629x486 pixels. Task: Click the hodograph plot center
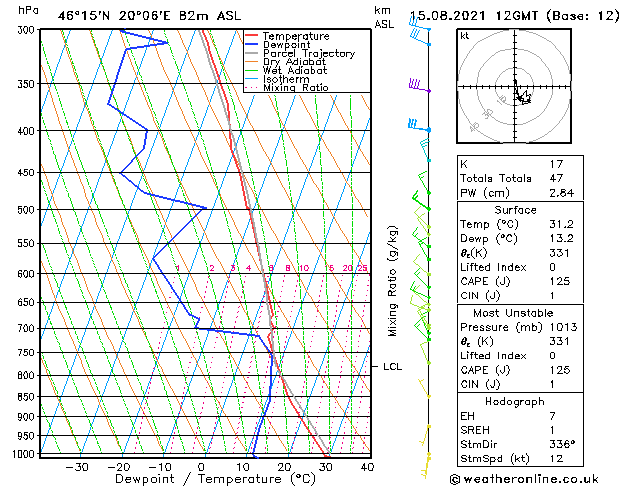point(515,86)
